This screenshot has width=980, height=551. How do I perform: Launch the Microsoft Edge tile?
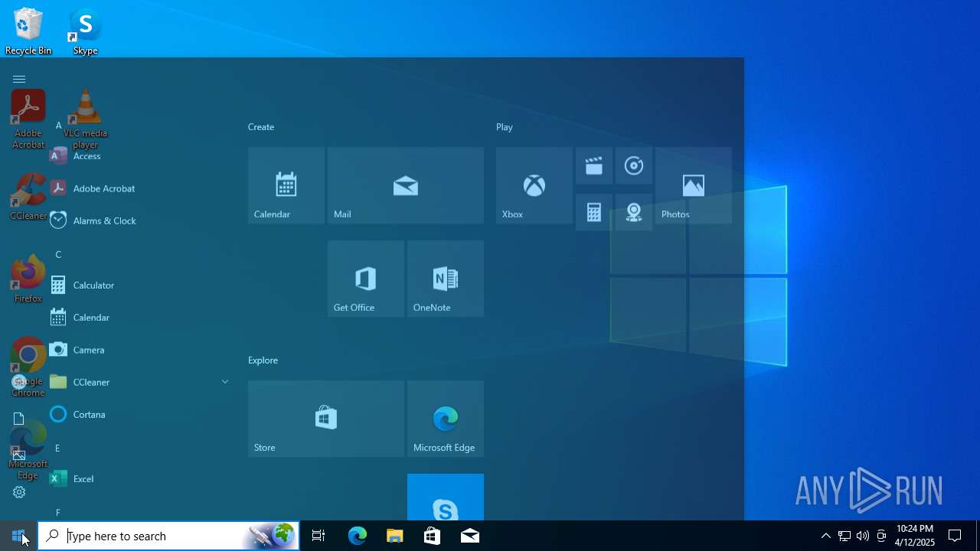(x=446, y=419)
